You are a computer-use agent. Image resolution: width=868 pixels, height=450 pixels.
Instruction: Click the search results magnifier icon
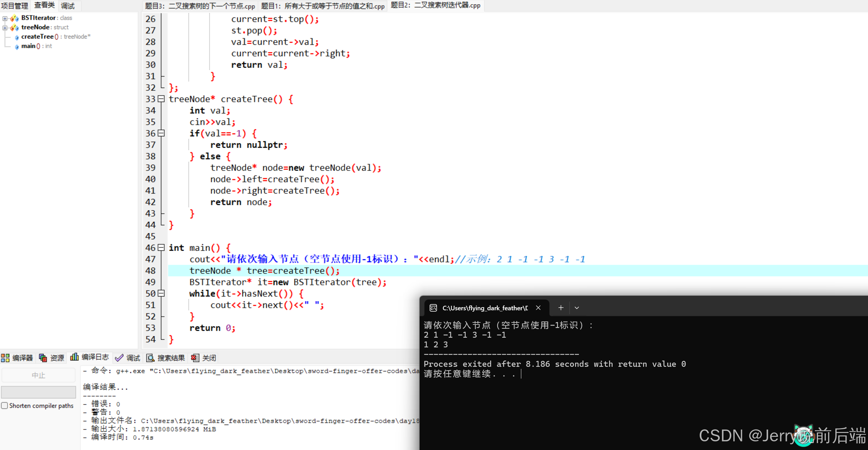(150, 358)
